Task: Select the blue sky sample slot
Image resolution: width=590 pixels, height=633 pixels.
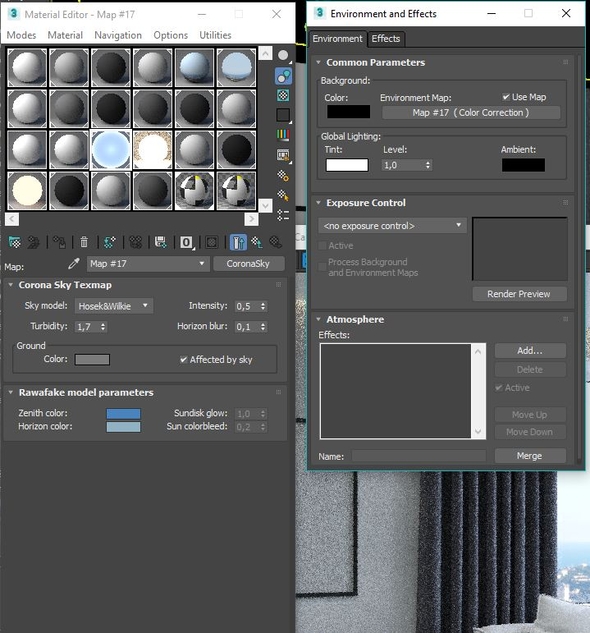Action: [111, 150]
